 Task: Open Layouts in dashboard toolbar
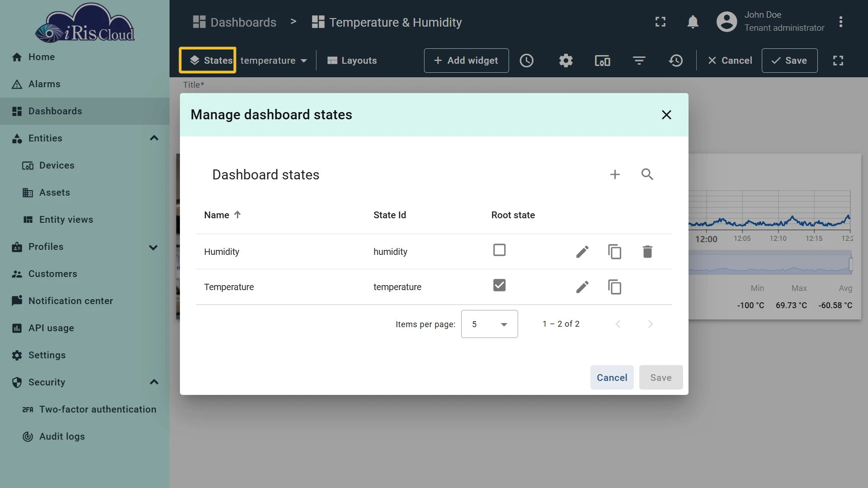[x=352, y=61]
